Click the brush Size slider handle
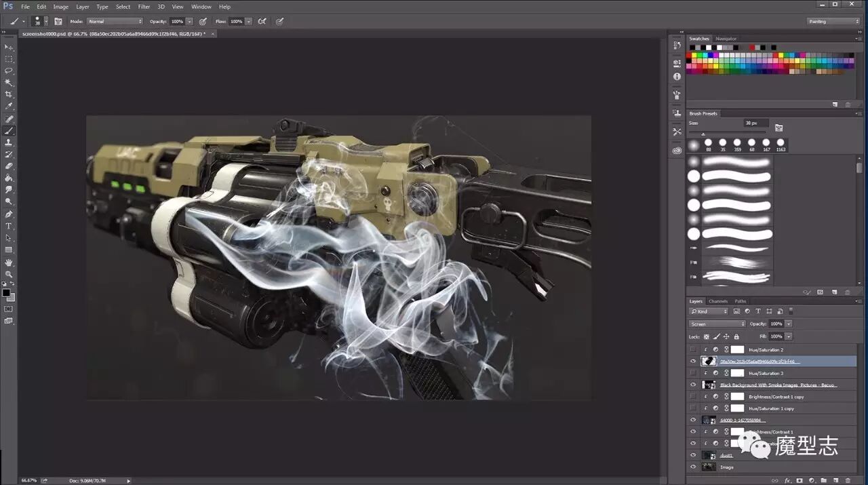The image size is (868, 485). [x=703, y=134]
